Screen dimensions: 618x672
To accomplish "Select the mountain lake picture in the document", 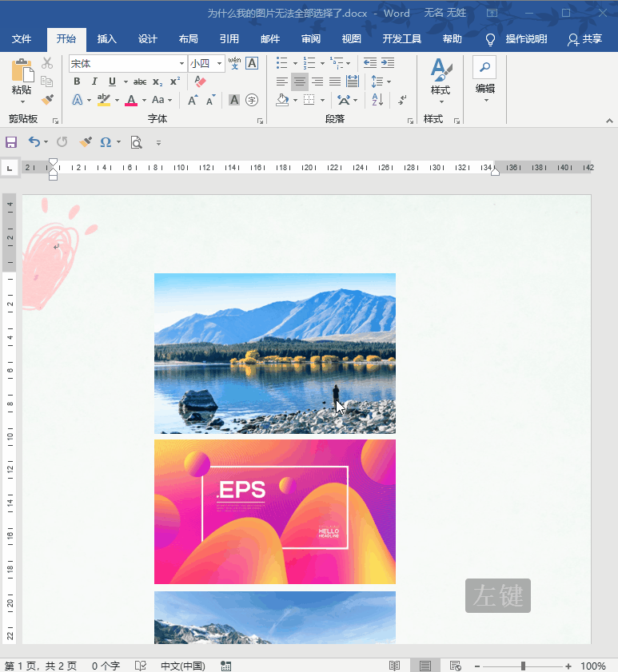I will click(x=274, y=352).
